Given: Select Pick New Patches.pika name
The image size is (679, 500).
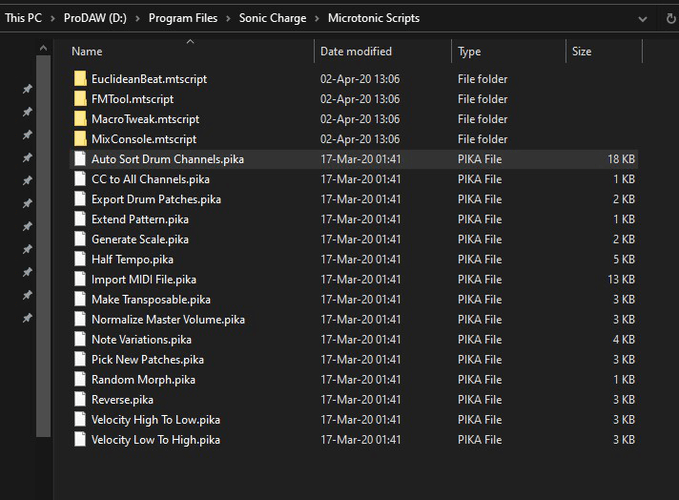Looking at the screenshot, I should click(x=147, y=360).
